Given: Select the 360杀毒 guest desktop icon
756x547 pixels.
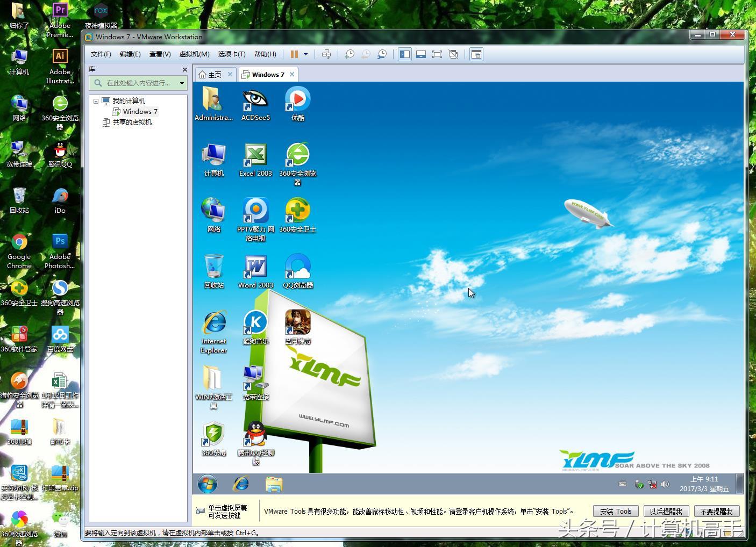Looking at the screenshot, I should coord(213,440).
